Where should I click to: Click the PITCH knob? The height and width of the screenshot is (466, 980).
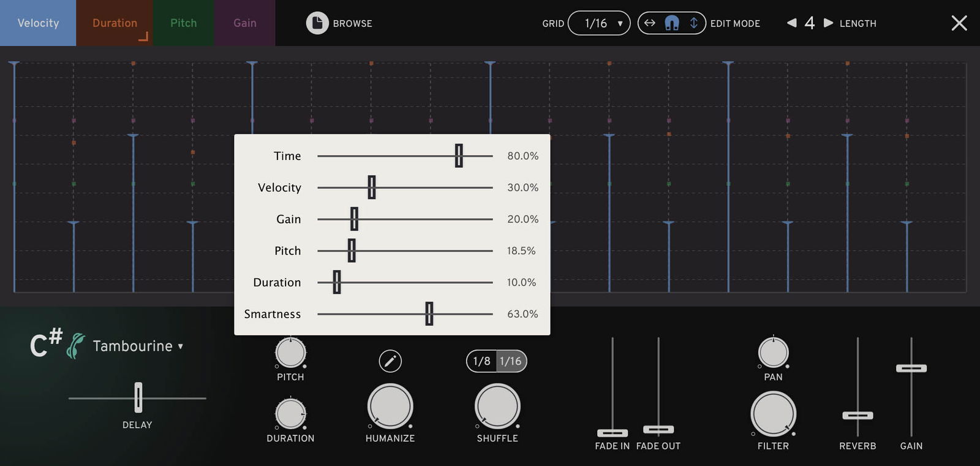click(x=290, y=353)
